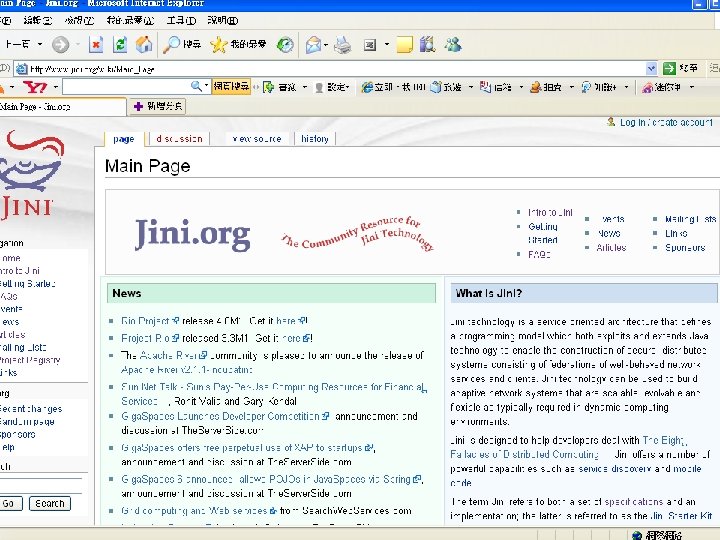Expand the Yahoo bookmark dropdown arrow

click(x=304, y=87)
